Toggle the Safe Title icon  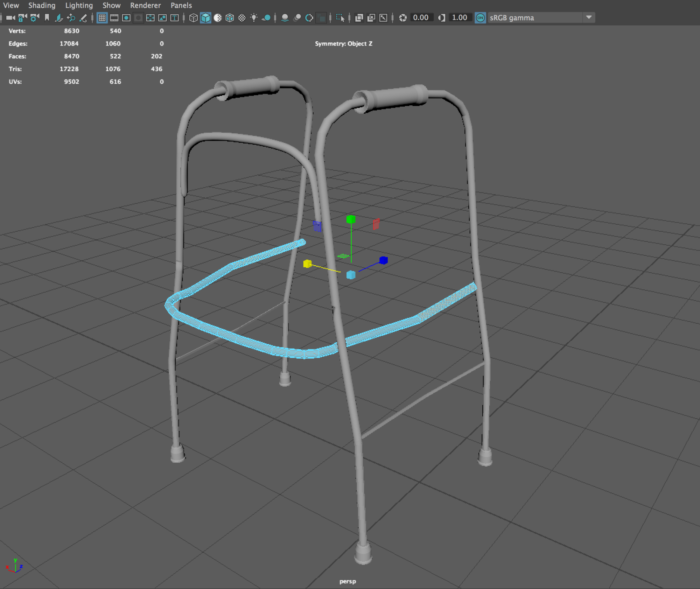coord(174,17)
